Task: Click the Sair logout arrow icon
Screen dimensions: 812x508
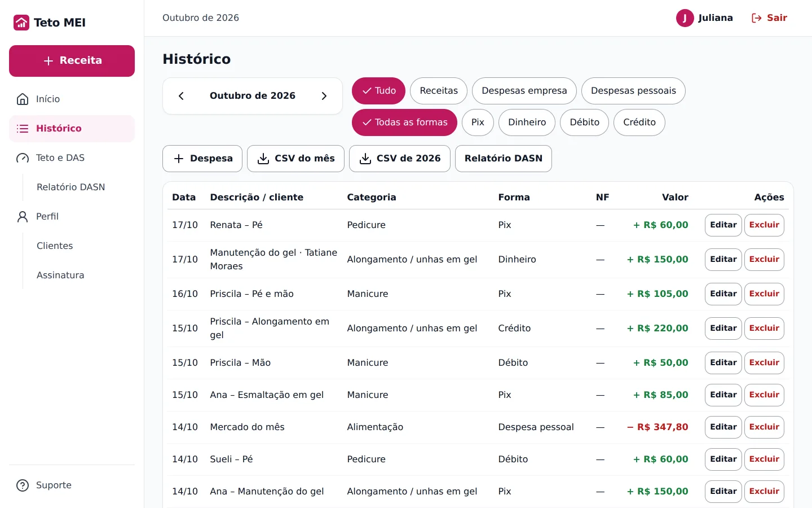Action: pos(757,18)
